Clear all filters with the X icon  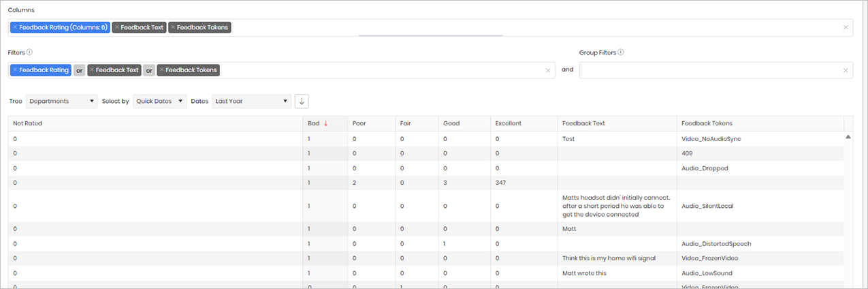pyautogui.click(x=548, y=70)
